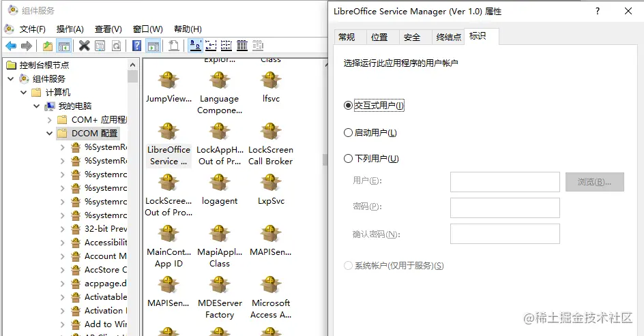Viewport: 644px width, 336px height.
Task: Click the Delete (X) toolbar icon
Action: (x=84, y=46)
